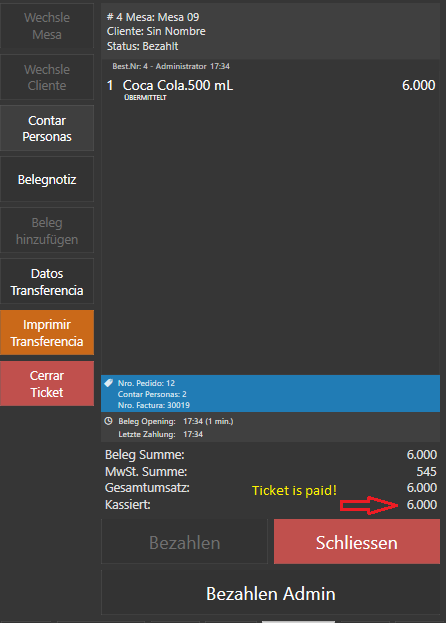Click the Wechsle Cliente button
The image size is (446, 623).
(x=47, y=77)
